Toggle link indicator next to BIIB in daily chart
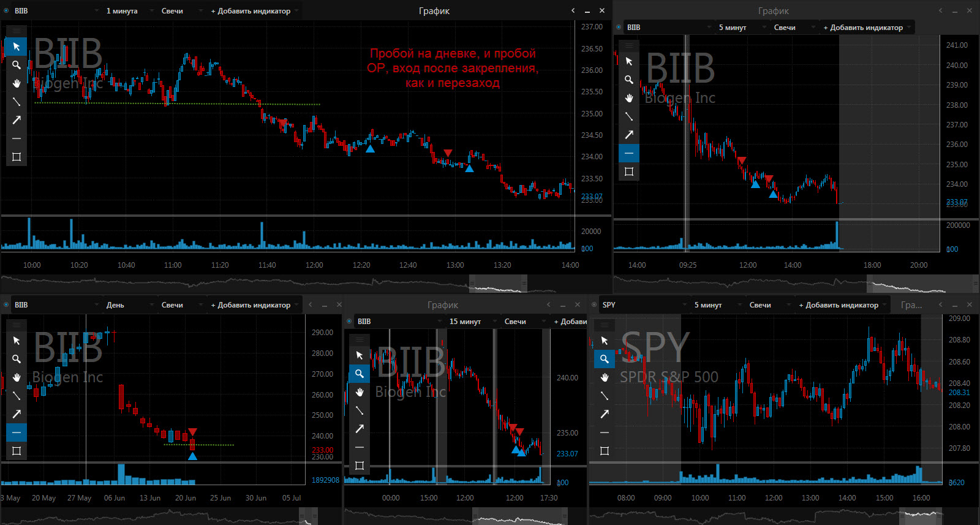980x525 pixels. [6, 304]
